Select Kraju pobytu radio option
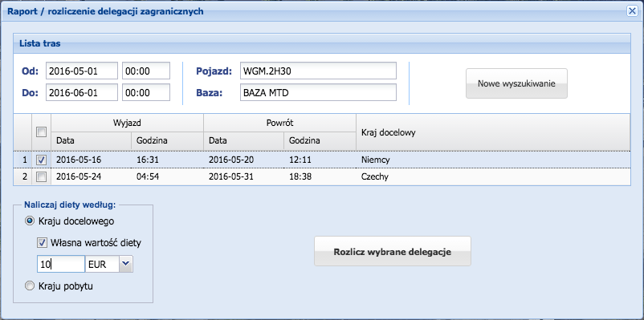 click(30, 286)
